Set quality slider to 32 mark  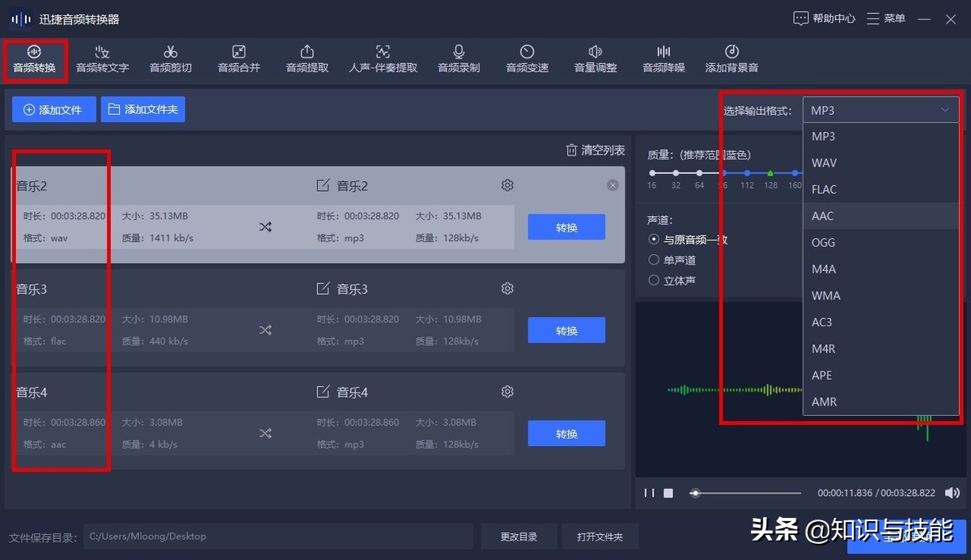point(676,173)
